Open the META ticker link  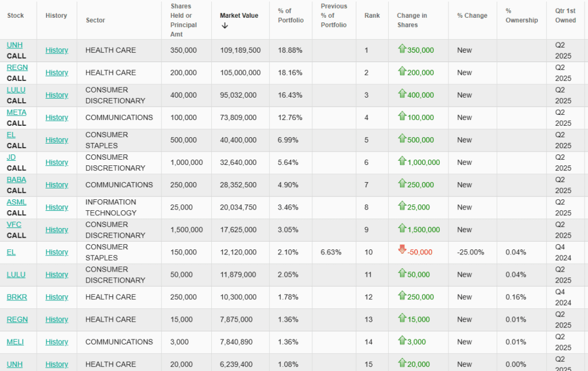click(x=17, y=113)
